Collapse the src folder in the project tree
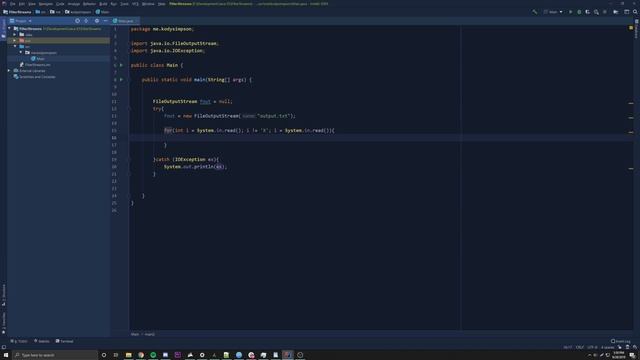This screenshot has height=360, width=640. click(15, 47)
